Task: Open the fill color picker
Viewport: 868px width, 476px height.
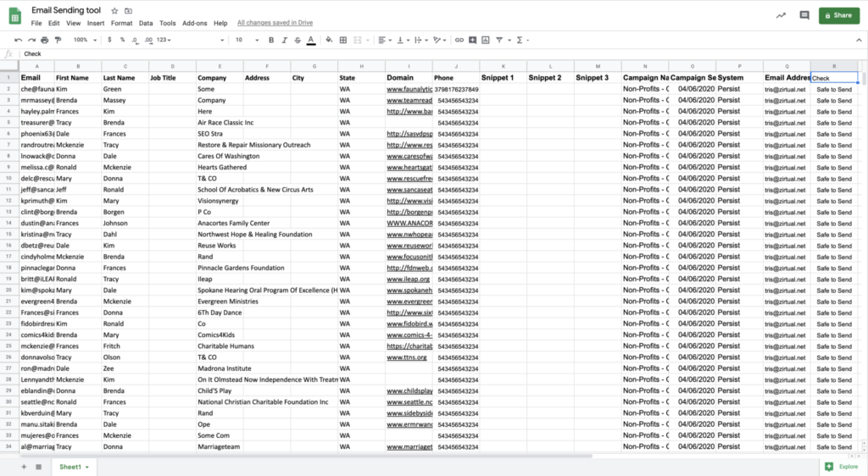Action: [330, 40]
